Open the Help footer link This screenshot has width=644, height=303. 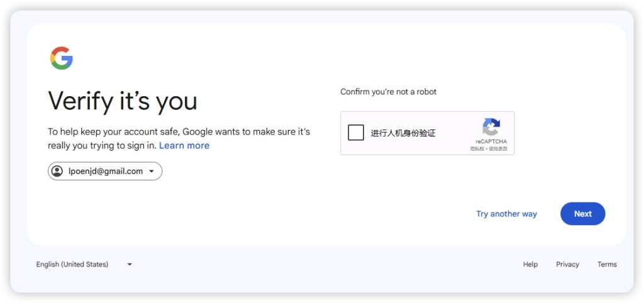coord(530,265)
